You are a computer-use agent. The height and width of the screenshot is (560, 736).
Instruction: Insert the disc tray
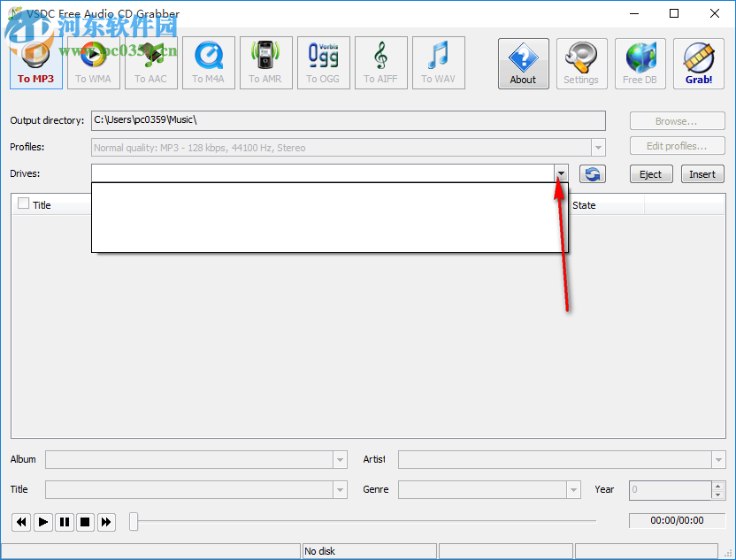click(701, 173)
